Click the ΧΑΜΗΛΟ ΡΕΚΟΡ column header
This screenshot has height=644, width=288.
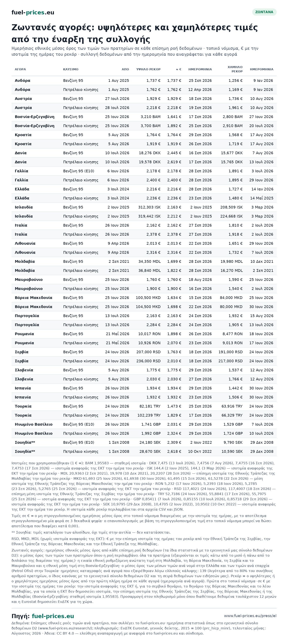point(235,69)
